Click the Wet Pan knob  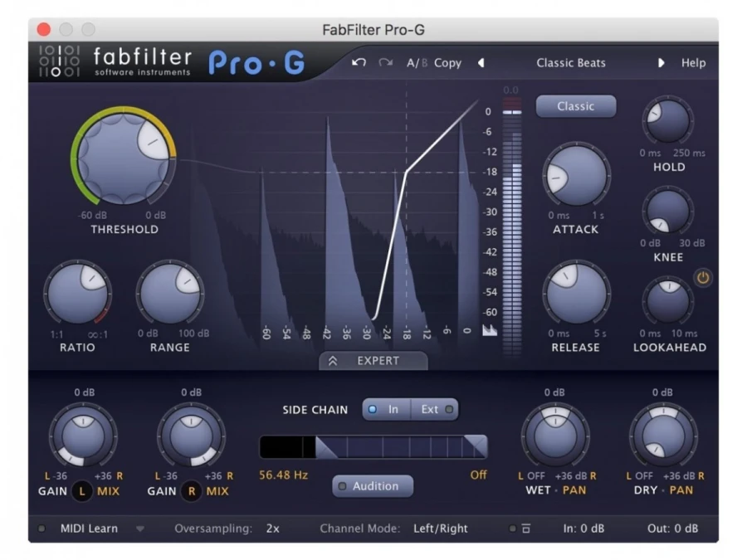click(555, 436)
